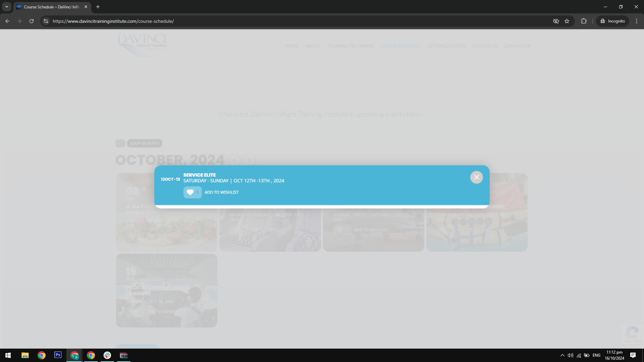644x362 pixels.
Task: Open the Chrome three-dot menu
Action: point(637,21)
